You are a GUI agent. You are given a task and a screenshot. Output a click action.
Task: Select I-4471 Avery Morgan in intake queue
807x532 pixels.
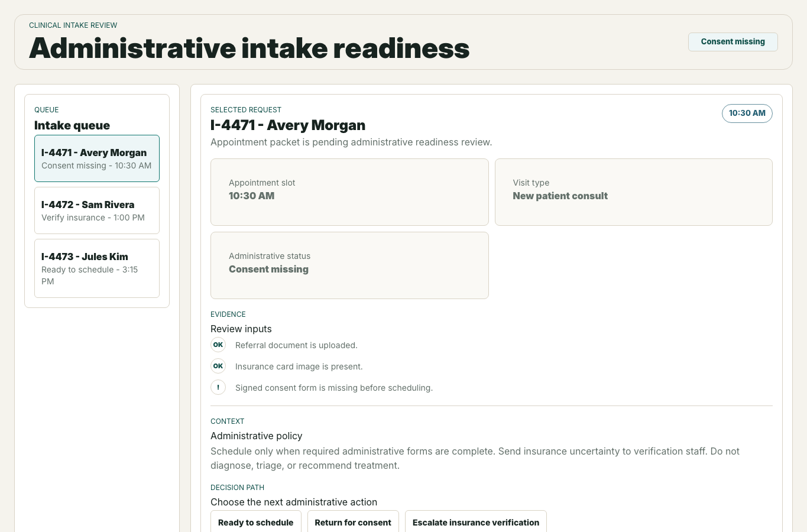tap(97, 158)
